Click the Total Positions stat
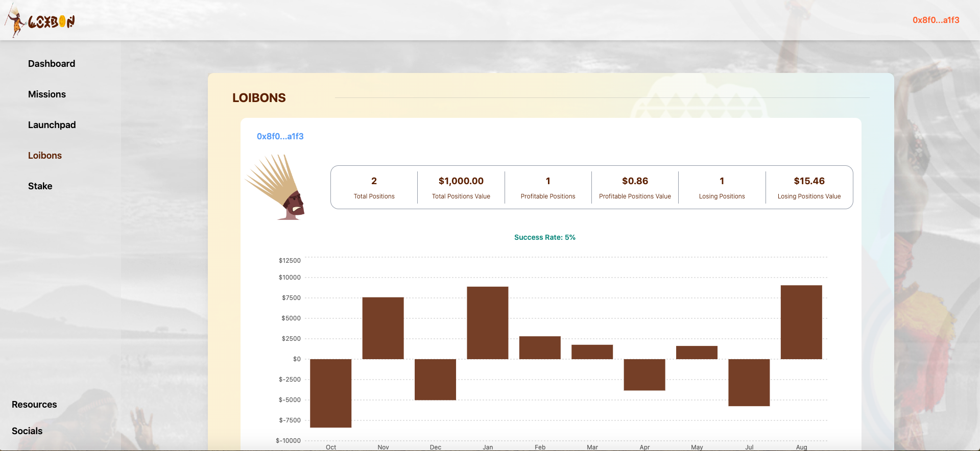The image size is (980, 451). point(374,187)
